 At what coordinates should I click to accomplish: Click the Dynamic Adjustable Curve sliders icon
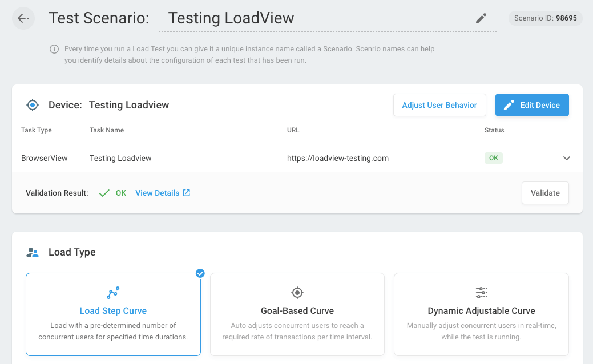click(482, 293)
